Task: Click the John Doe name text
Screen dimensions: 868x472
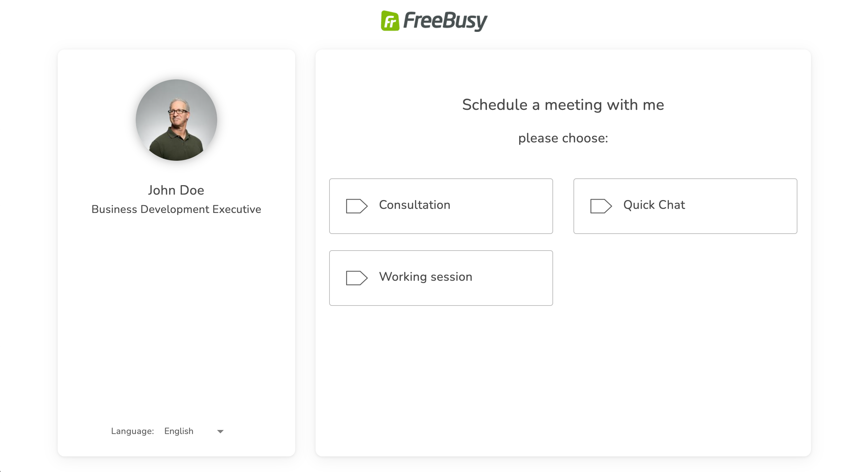Action: (176, 190)
